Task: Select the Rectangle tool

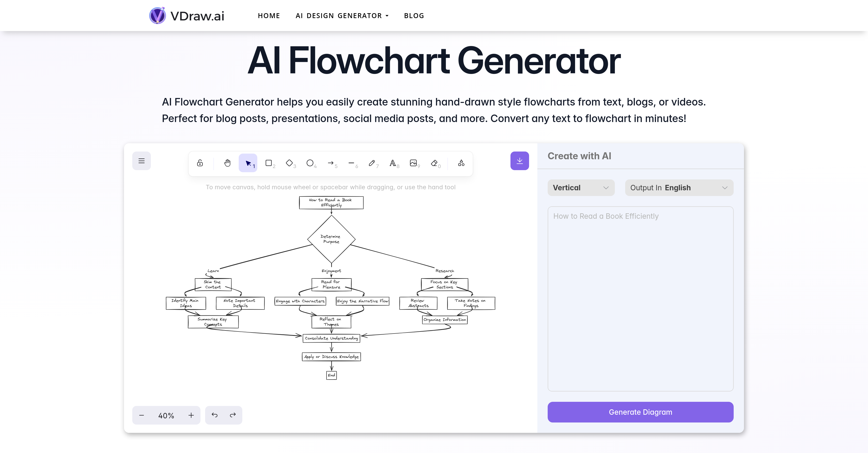Action: [269, 163]
